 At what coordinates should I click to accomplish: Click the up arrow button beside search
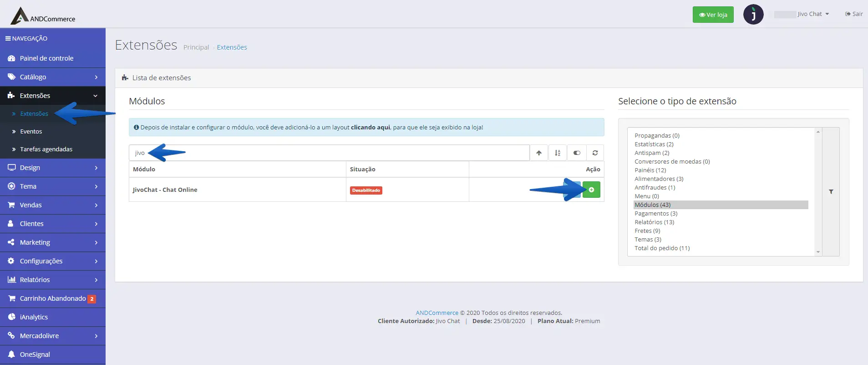tap(539, 153)
